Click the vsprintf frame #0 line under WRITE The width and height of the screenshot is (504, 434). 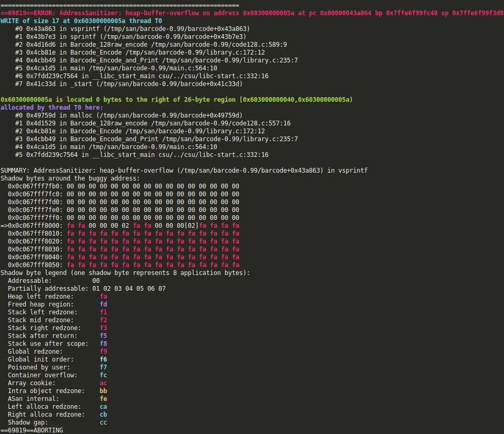(x=133, y=29)
